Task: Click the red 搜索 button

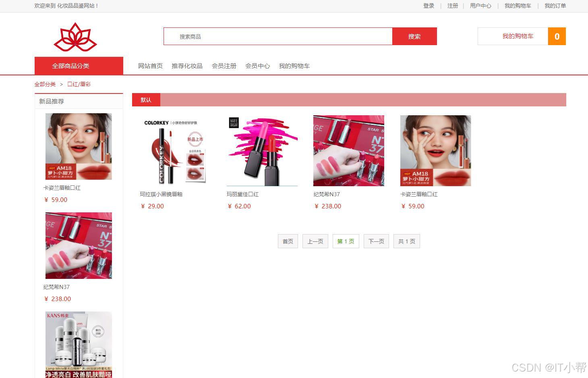Action: pos(414,36)
